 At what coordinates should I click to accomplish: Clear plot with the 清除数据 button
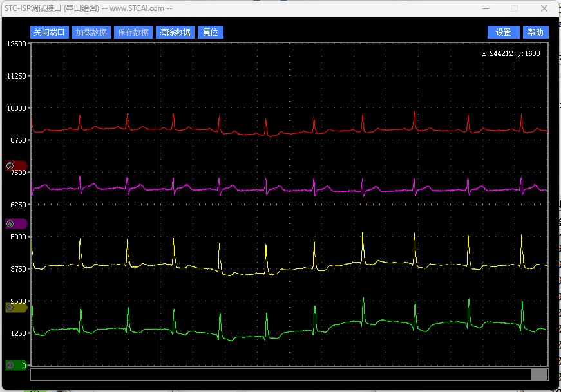[175, 32]
